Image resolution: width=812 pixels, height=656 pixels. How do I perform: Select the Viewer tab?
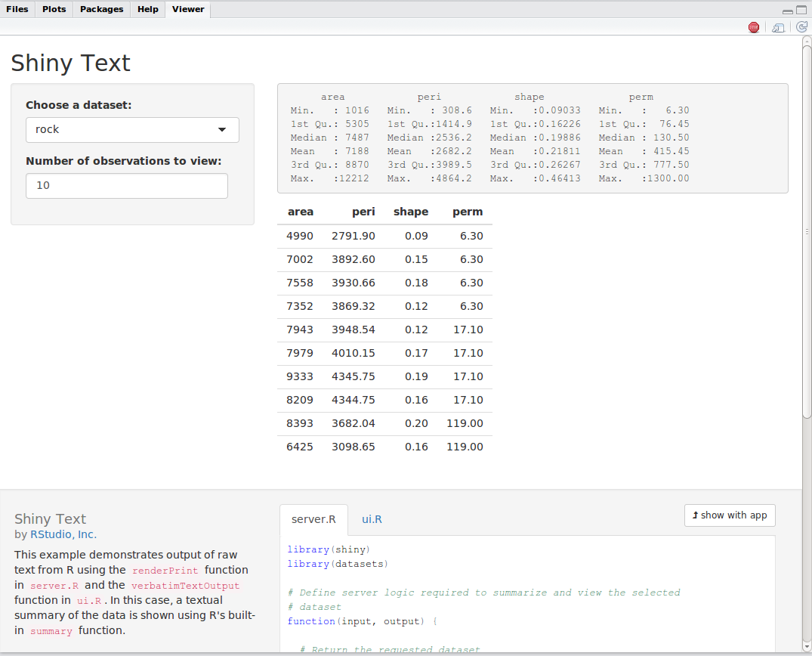point(188,9)
